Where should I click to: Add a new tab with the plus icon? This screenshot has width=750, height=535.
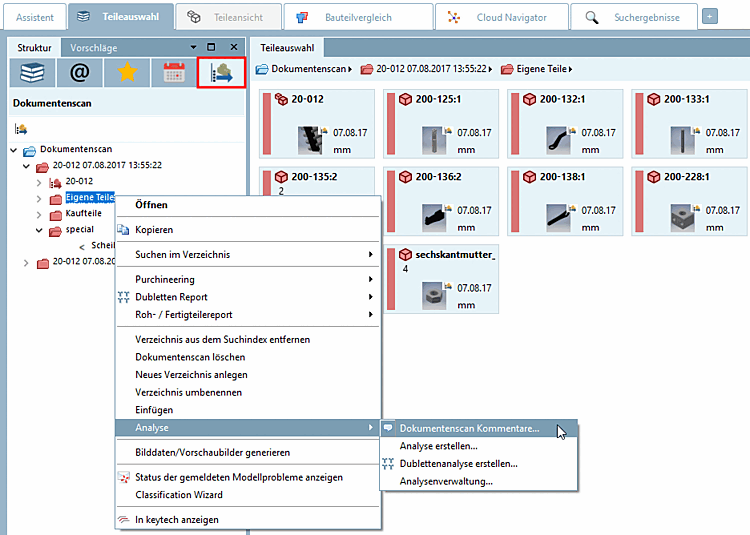(x=710, y=17)
